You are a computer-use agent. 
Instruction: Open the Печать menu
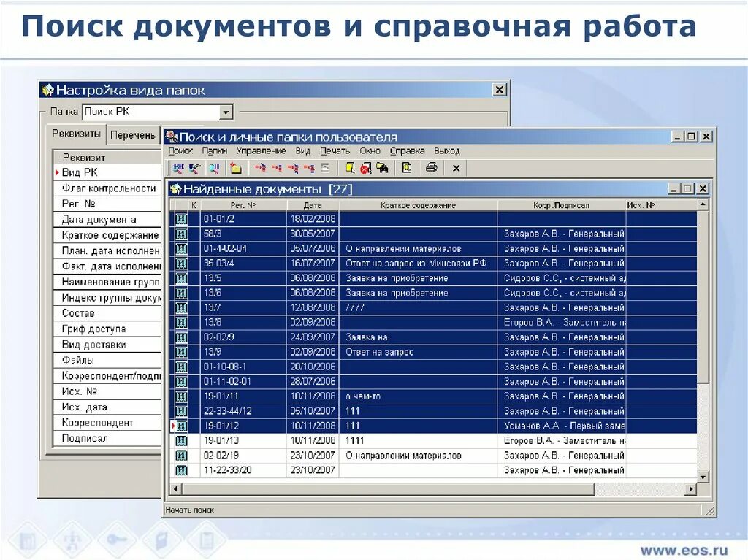coord(335,150)
